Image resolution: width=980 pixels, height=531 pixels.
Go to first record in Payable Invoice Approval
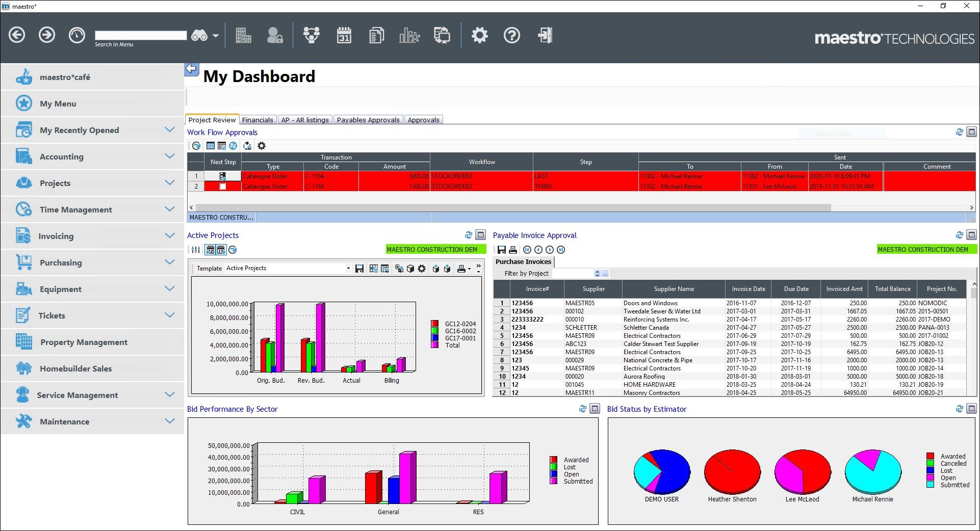point(527,250)
